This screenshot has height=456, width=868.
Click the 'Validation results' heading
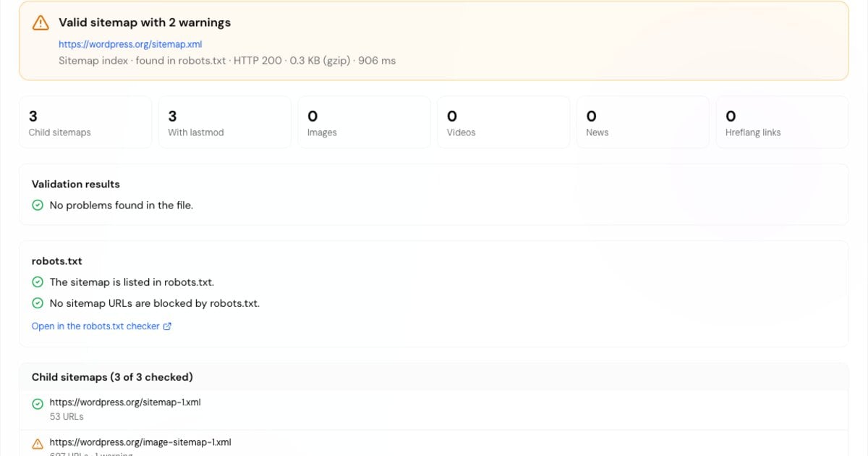(x=76, y=184)
